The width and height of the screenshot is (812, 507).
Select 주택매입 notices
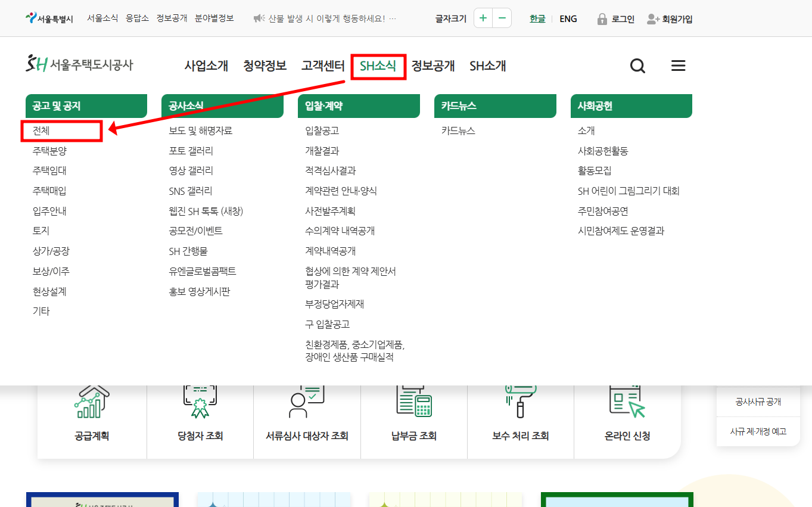tap(49, 191)
